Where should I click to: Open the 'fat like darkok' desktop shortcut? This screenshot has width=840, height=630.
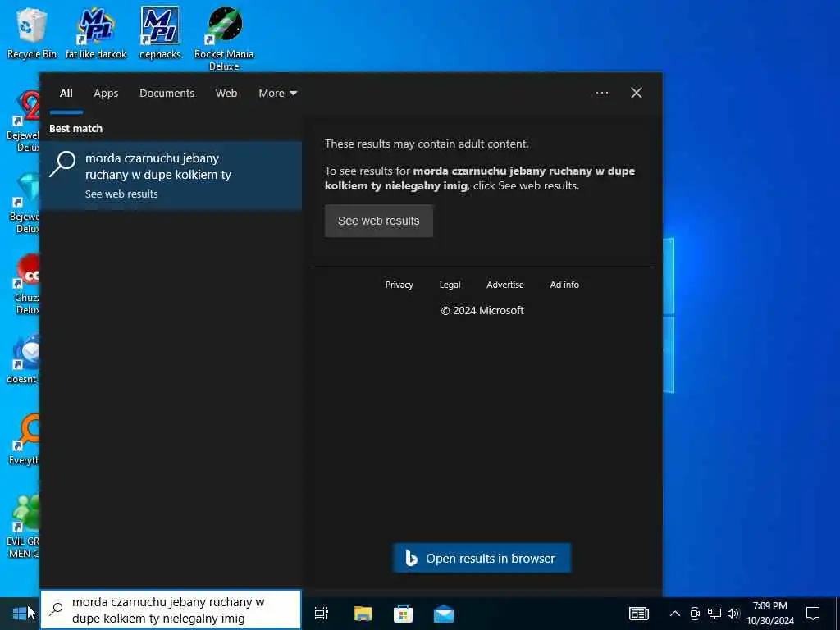tap(96, 31)
